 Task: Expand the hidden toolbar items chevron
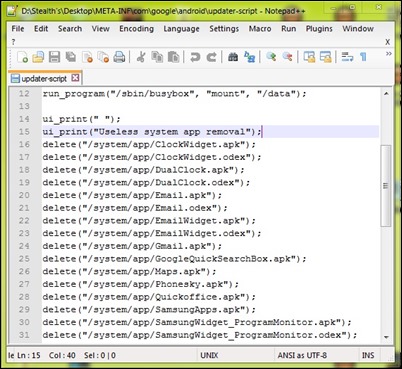click(389, 54)
